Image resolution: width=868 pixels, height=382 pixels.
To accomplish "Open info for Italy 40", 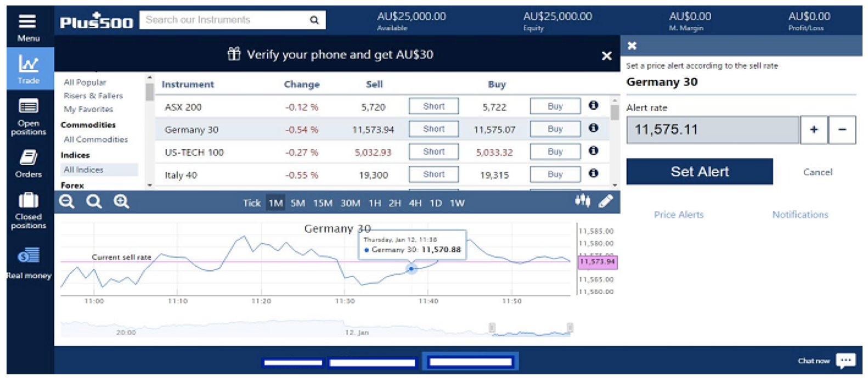I will click(593, 173).
